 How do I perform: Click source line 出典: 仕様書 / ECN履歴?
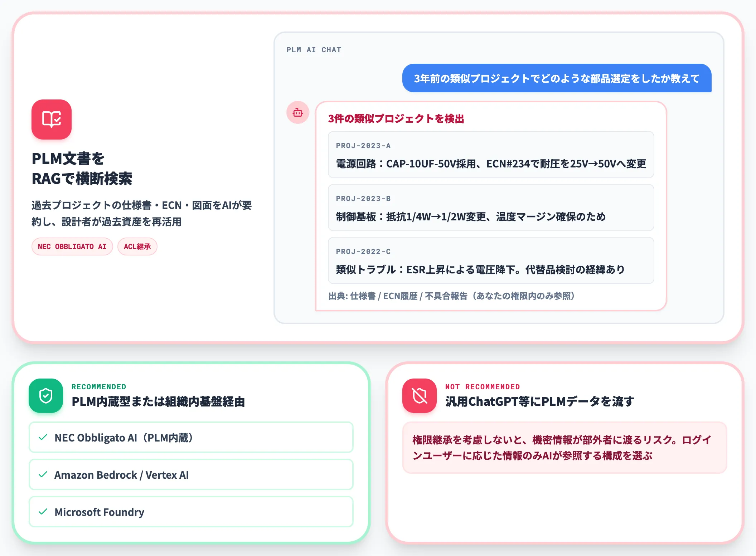452,296
